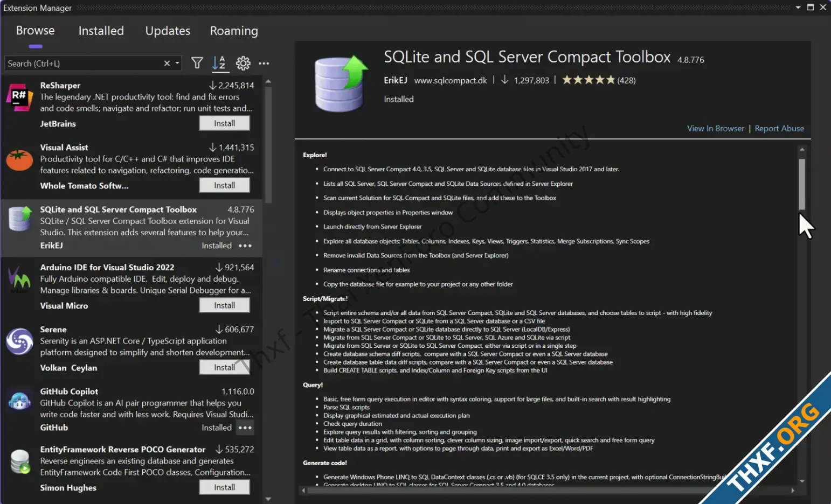This screenshot has height=504, width=831.
Task: Open more options for SQLite Toolbox entry
Action: tap(245, 246)
